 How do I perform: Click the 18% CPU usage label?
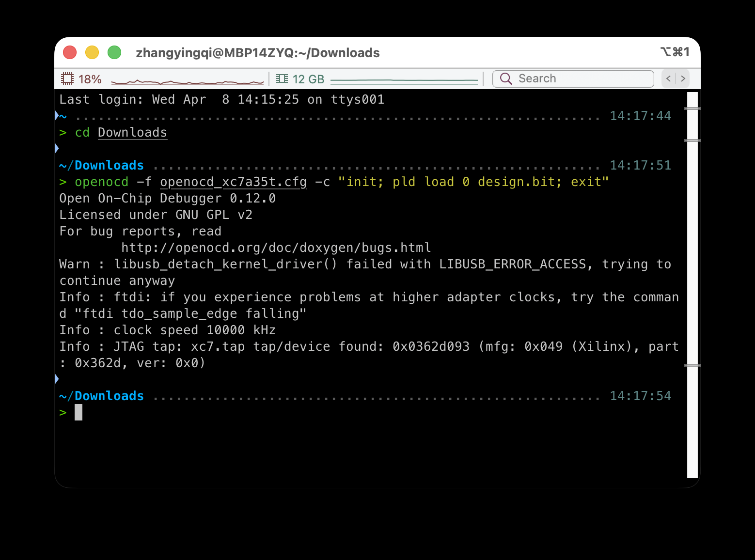[90, 79]
